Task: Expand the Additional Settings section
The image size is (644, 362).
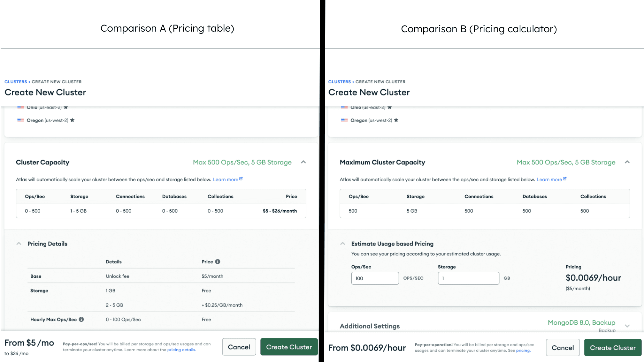Action: 627,326
